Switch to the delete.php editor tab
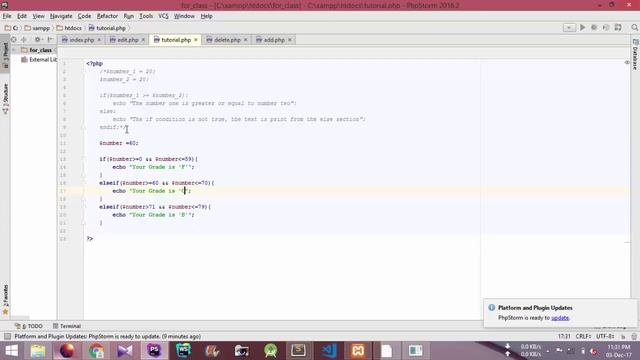Screen dimensions: 640x360 227,40
